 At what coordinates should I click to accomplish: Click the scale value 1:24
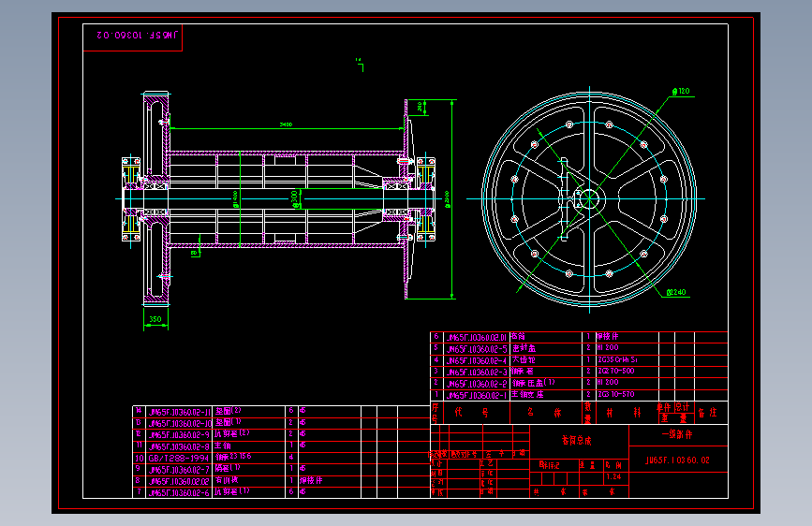pyautogui.click(x=613, y=476)
